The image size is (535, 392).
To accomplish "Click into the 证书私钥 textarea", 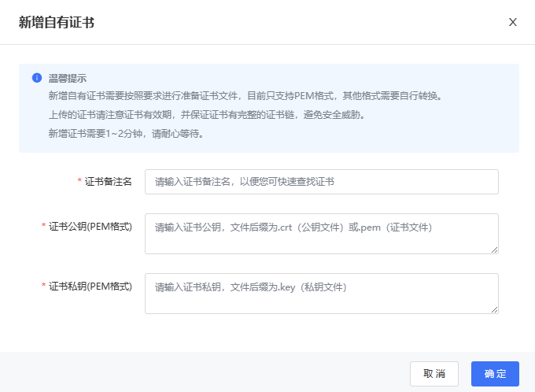I will 321,294.
